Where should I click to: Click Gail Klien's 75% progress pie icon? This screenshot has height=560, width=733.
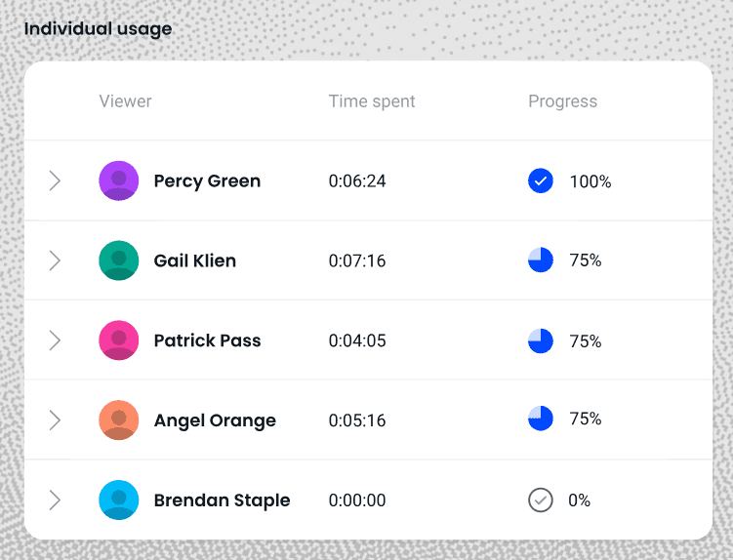(x=541, y=260)
